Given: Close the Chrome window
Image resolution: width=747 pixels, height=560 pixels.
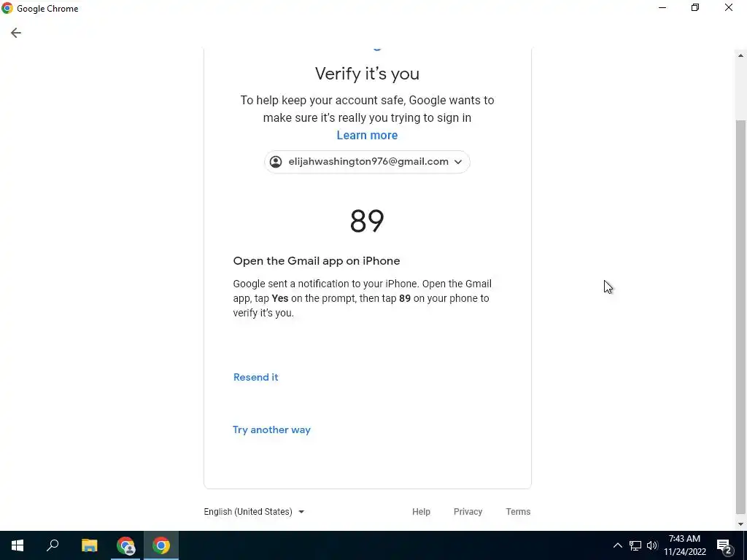Looking at the screenshot, I should pos(729,7).
